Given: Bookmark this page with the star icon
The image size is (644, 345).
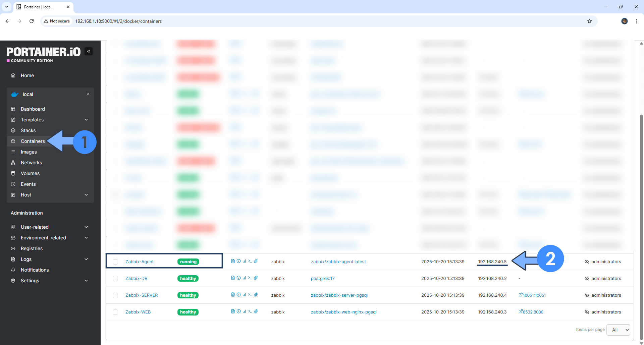Looking at the screenshot, I should coord(589,21).
